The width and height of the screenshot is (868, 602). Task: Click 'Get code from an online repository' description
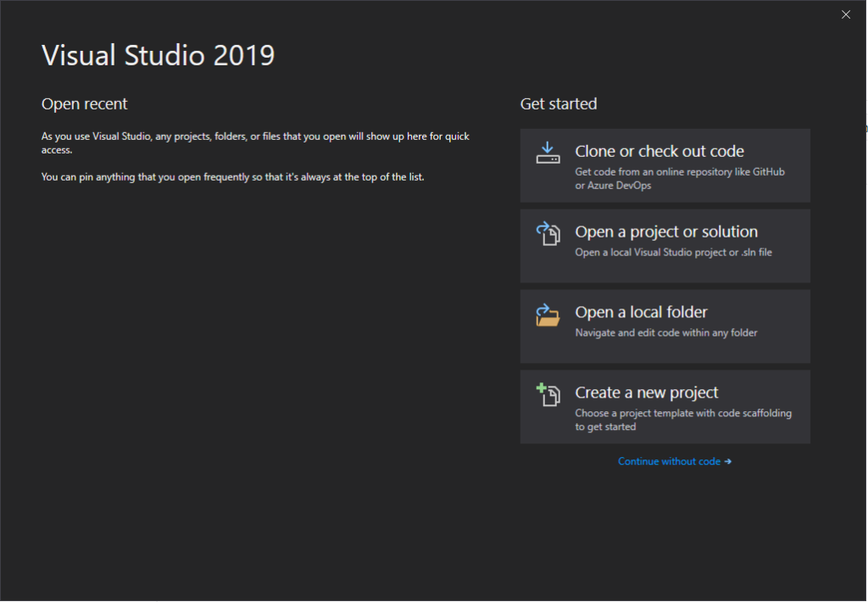point(679,178)
